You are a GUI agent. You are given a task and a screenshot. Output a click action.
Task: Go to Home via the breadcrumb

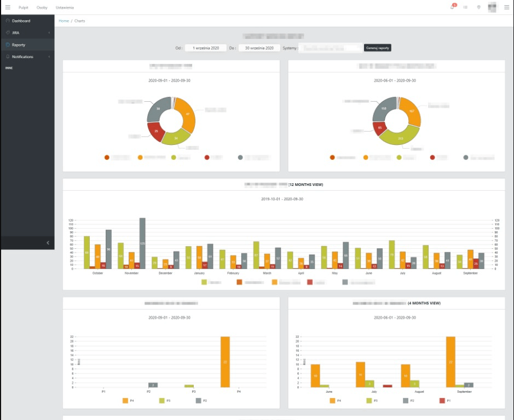[x=63, y=21]
